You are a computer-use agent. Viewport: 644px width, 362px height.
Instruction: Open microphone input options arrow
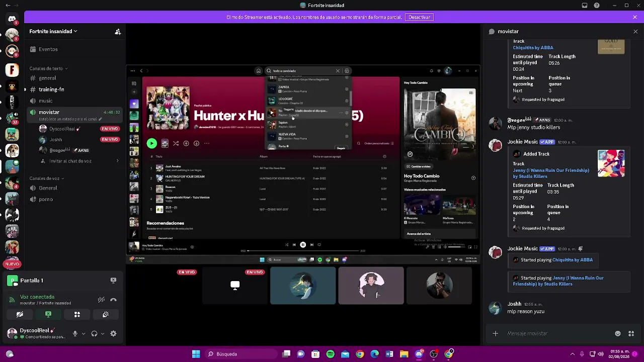[84, 333]
